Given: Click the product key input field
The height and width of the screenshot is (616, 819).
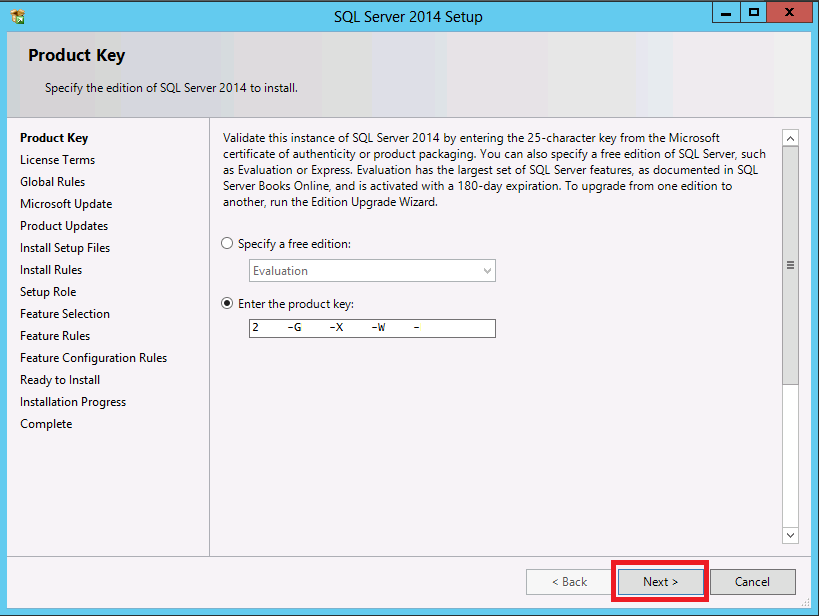Looking at the screenshot, I should (x=372, y=328).
